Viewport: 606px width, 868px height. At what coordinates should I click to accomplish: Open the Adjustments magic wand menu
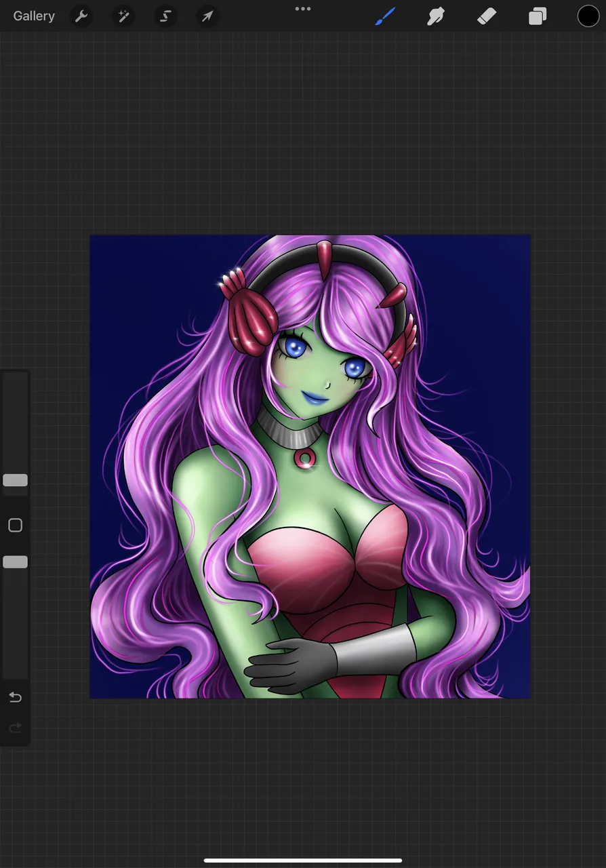pyautogui.click(x=123, y=16)
